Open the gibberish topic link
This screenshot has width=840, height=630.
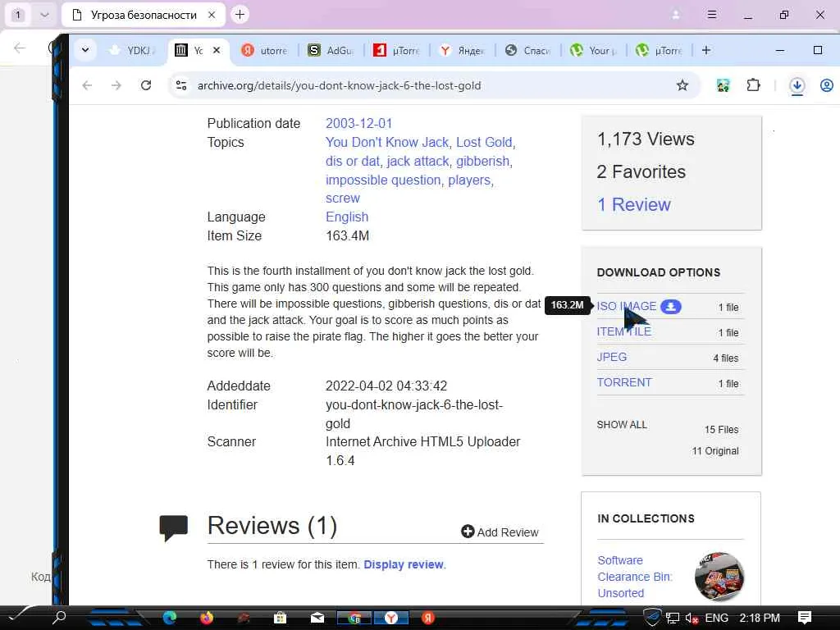point(482,162)
